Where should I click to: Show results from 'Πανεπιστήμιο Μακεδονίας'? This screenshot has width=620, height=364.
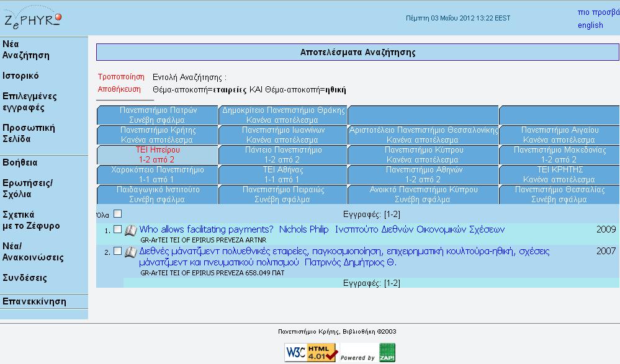[560, 154]
